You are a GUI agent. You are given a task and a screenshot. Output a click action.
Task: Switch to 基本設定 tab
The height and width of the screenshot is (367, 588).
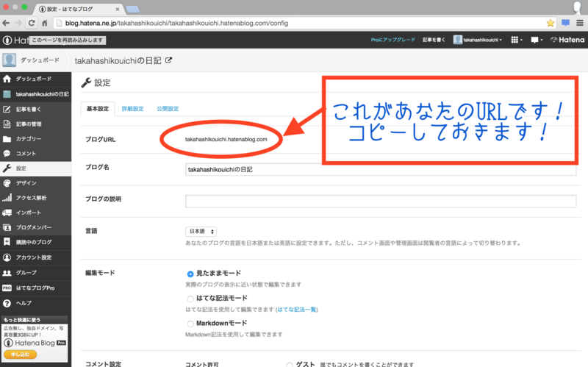[98, 109]
